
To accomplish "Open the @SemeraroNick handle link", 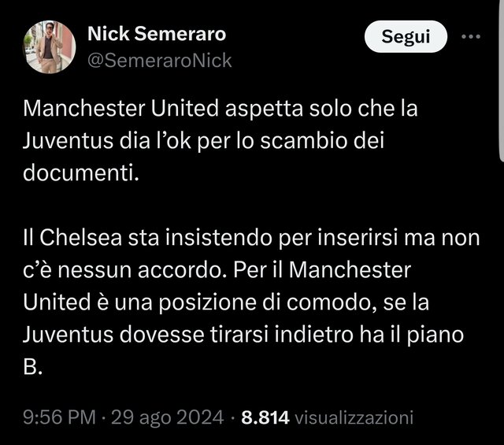I will point(159,60).
